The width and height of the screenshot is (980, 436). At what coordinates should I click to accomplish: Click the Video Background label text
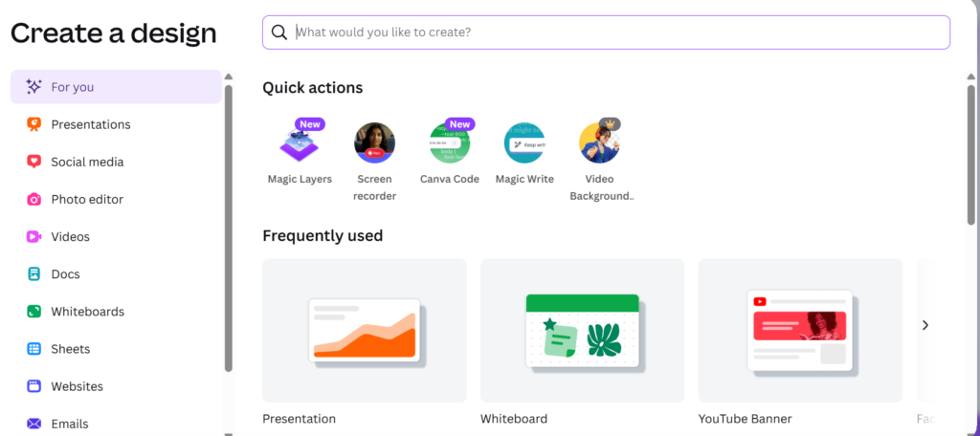pyautogui.click(x=602, y=187)
